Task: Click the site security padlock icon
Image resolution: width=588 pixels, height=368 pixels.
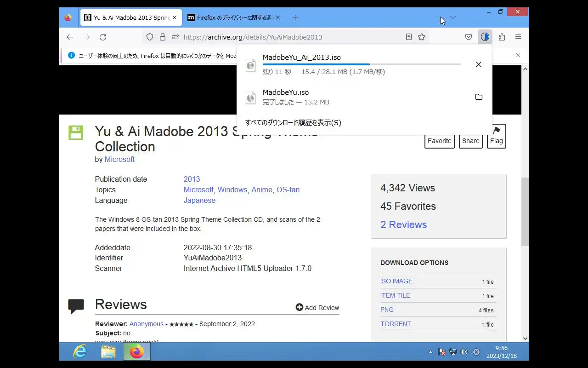Action: pyautogui.click(x=162, y=37)
